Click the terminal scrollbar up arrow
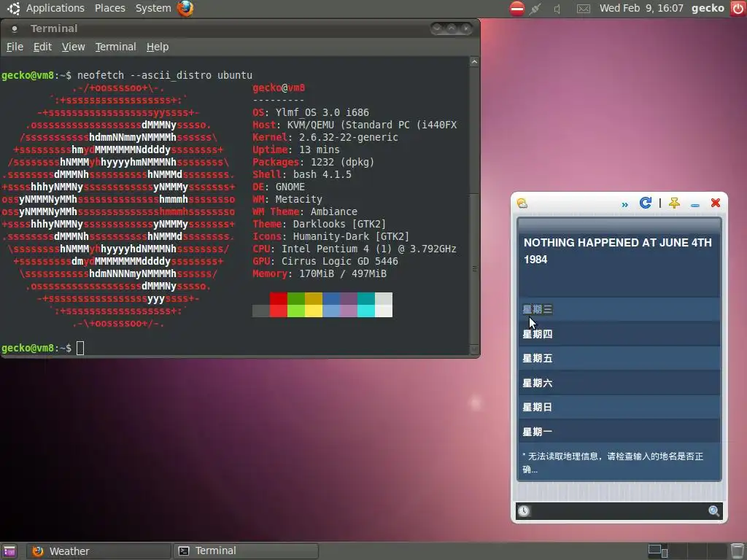Viewport: 747px width, 560px height. click(474, 62)
